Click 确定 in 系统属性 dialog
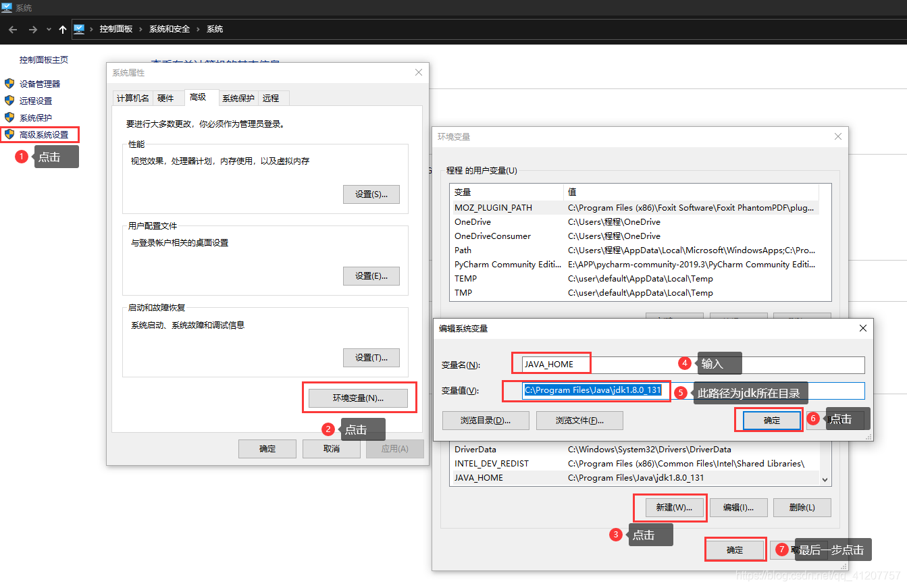This screenshot has width=907, height=588. click(x=267, y=449)
